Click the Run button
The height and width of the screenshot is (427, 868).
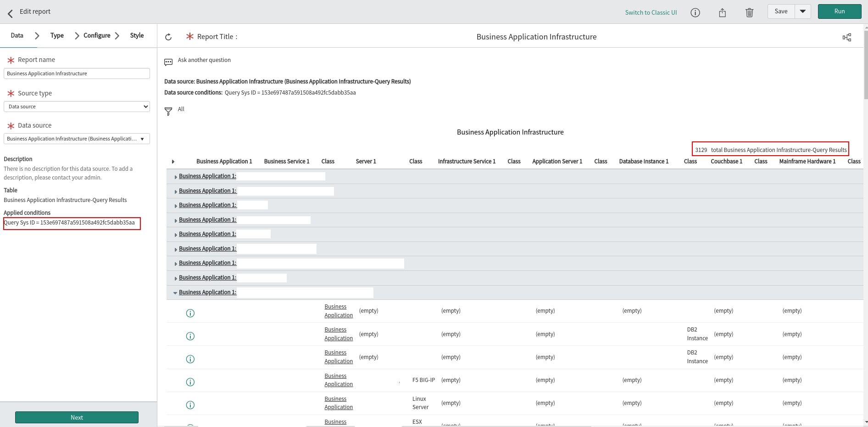839,11
